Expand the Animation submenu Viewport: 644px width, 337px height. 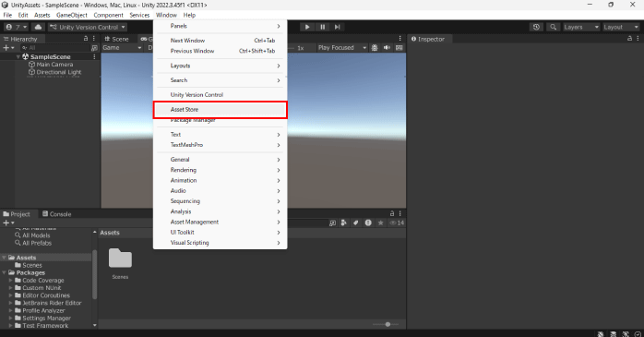point(221,180)
